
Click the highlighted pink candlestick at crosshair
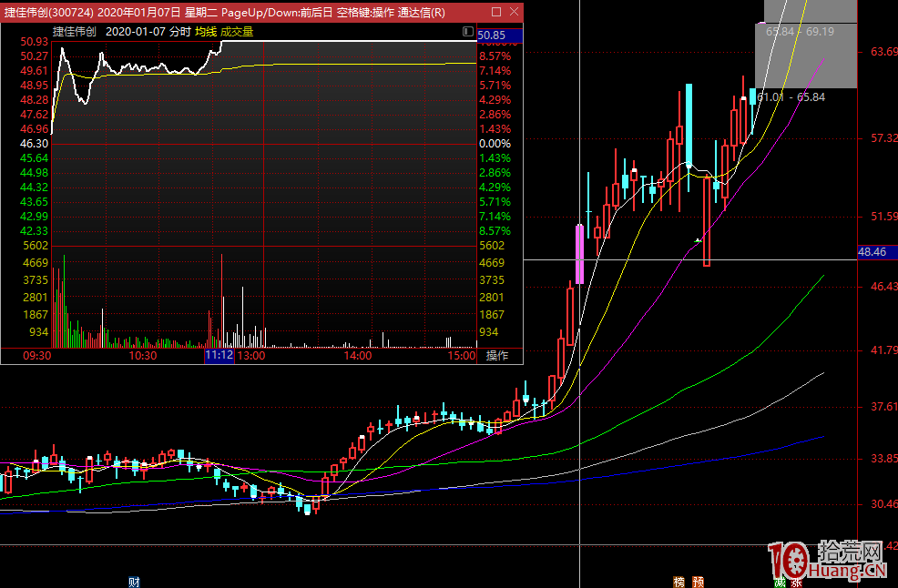coord(579,253)
